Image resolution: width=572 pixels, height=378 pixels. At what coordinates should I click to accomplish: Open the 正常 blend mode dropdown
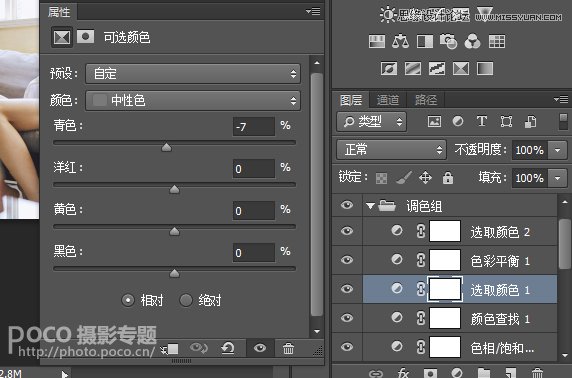[391, 150]
